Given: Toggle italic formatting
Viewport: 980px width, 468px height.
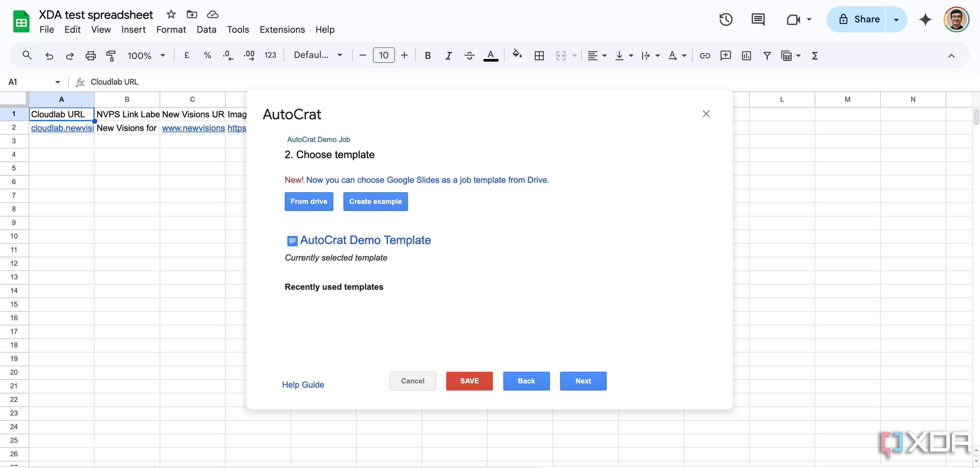Looking at the screenshot, I should [x=448, y=56].
